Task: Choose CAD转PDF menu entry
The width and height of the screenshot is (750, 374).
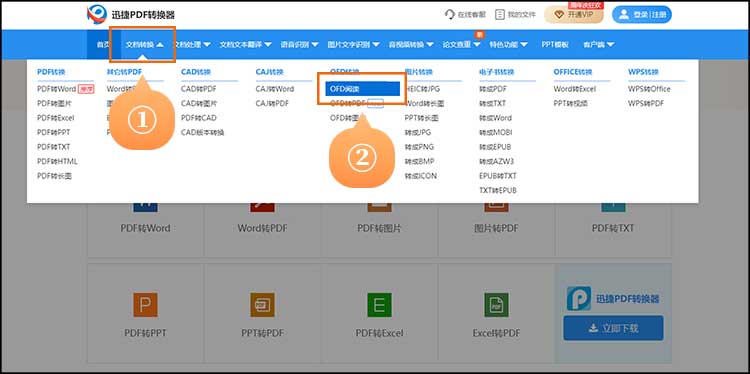Action: click(199, 89)
